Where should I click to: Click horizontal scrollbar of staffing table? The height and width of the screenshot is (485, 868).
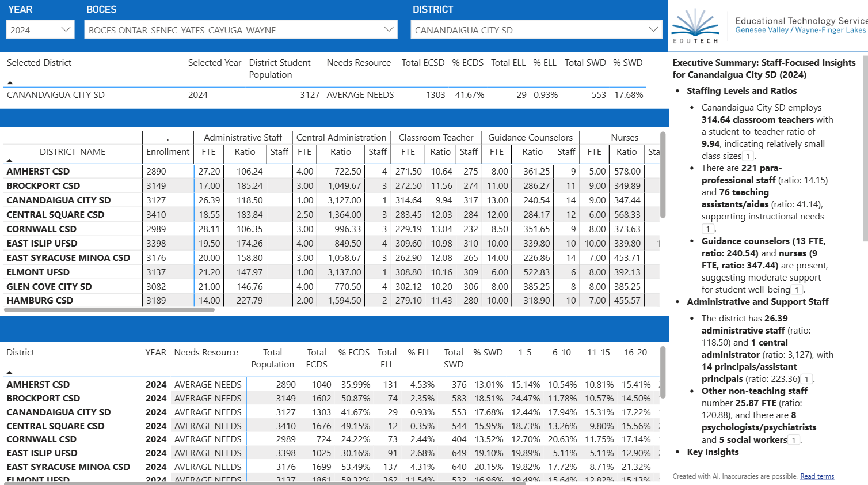click(x=109, y=310)
